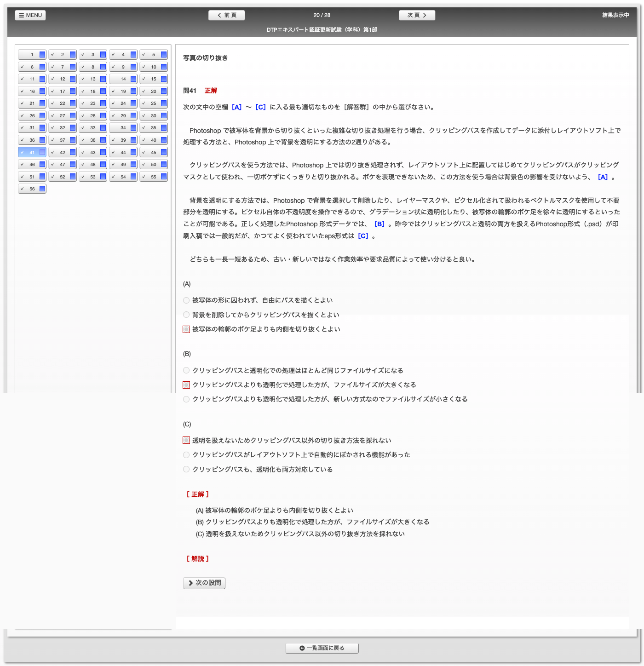The width and height of the screenshot is (644, 666).
Task: Return to list with 一覧画面に戻る button
Action: coord(322,648)
